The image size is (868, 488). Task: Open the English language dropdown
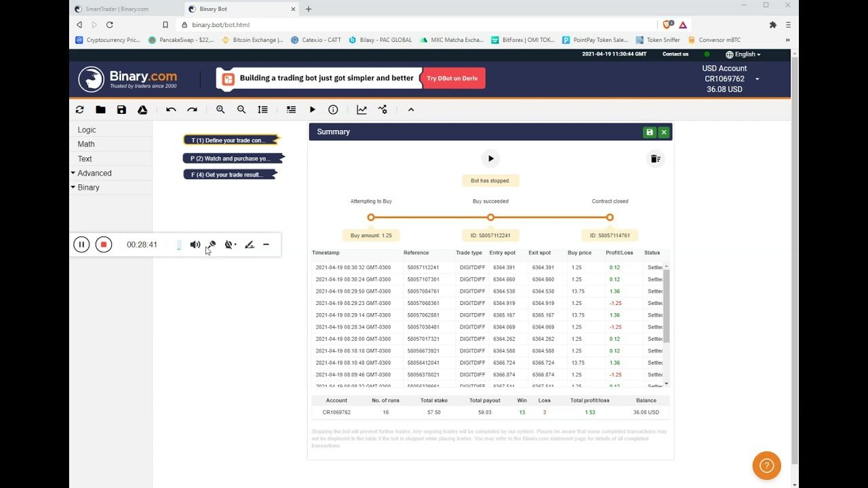tap(743, 54)
